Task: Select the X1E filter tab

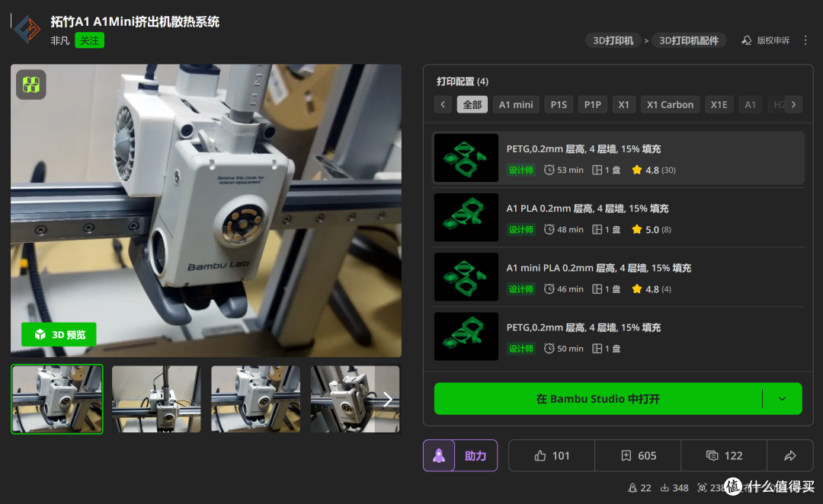Action: click(719, 104)
